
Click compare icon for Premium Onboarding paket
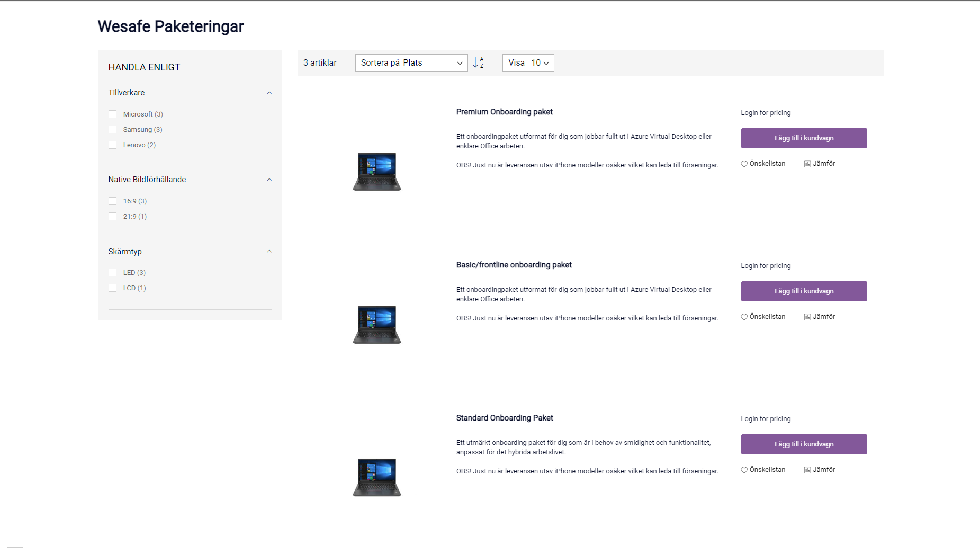807,164
